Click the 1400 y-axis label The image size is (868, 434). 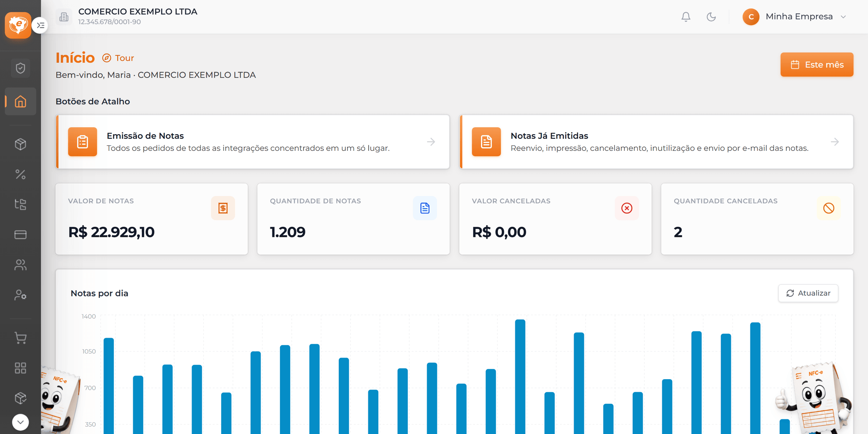[89, 316]
